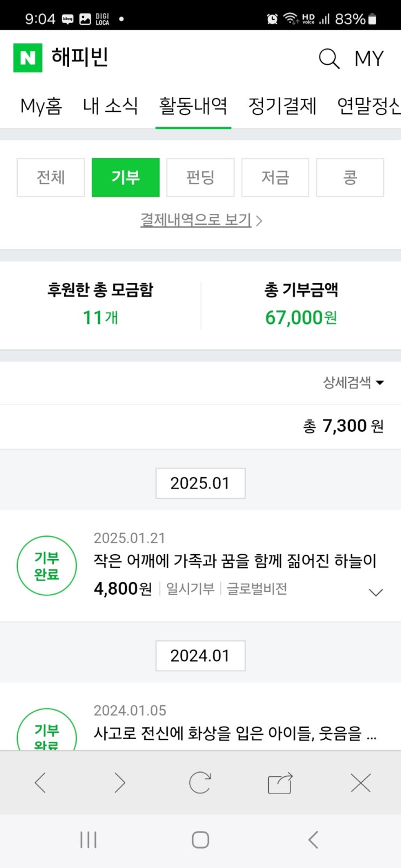Tap the Naver N logo icon
Image resolution: width=401 pixels, height=868 pixels.
tap(28, 58)
